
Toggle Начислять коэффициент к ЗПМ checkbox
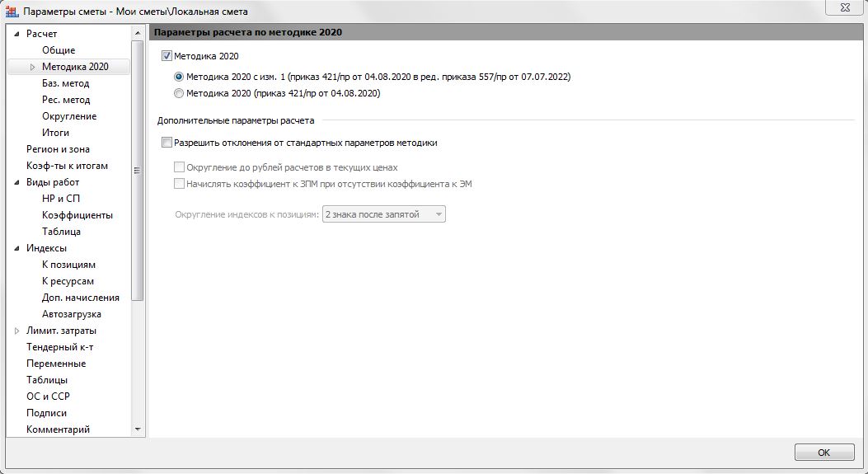pos(179,184)
